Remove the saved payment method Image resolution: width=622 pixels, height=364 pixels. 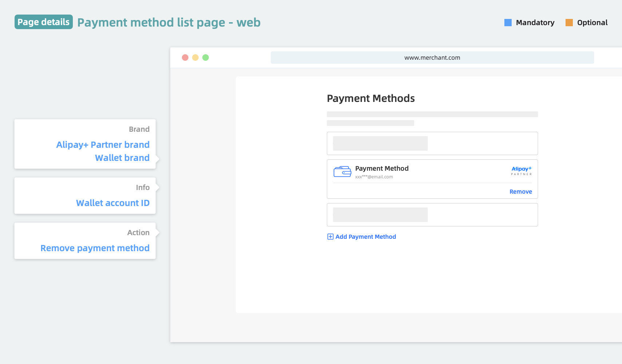point(520,191)
